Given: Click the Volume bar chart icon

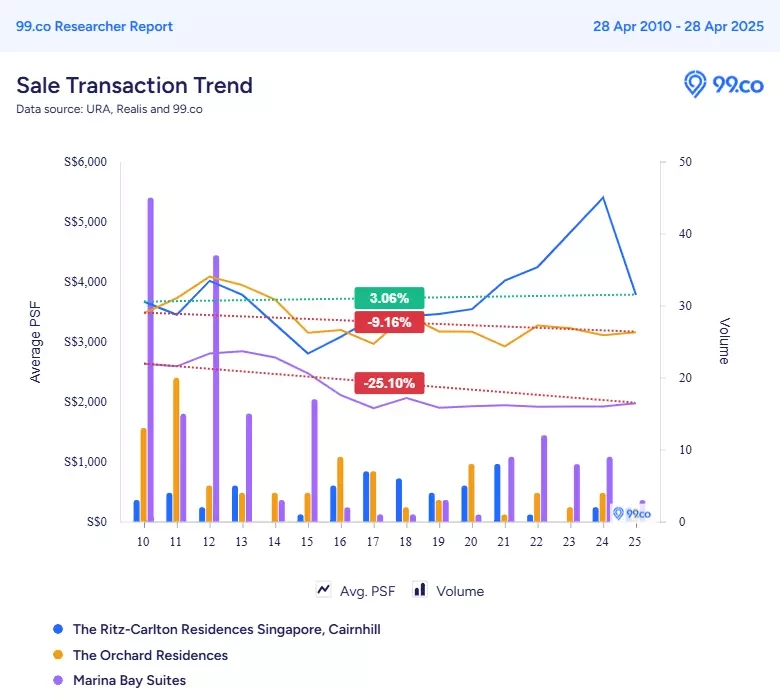Looking at the screenshot, I should 420,590.
